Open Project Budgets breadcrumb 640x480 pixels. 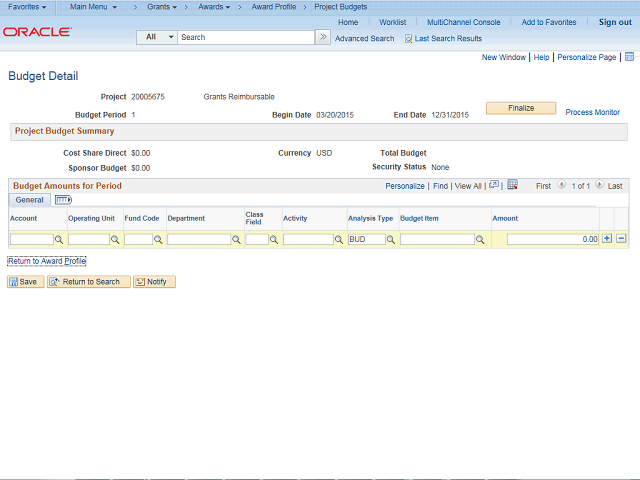tap(340, 7)
